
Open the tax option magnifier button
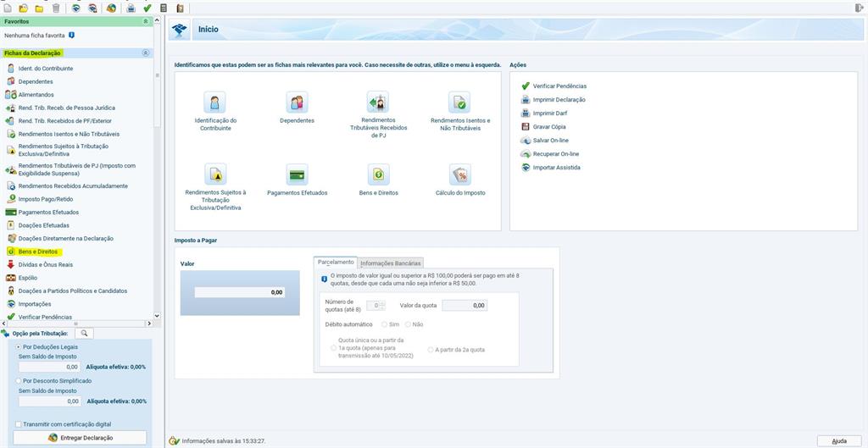85,334
